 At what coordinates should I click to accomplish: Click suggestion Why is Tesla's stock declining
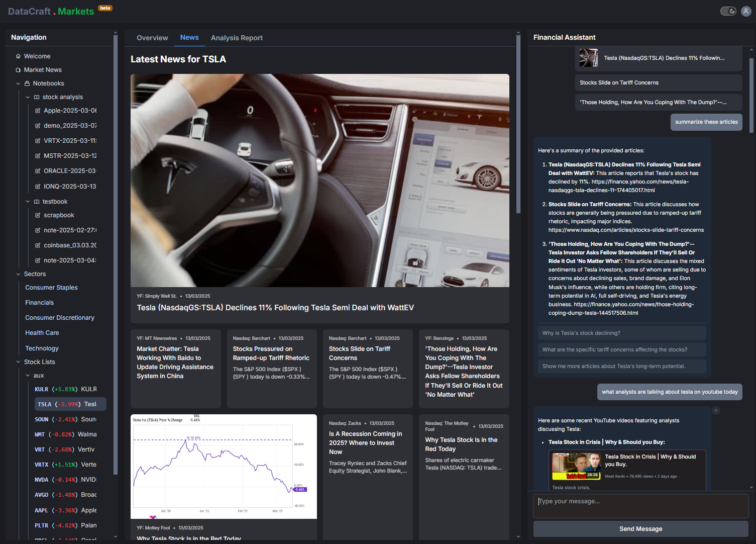tap(622, 333)
